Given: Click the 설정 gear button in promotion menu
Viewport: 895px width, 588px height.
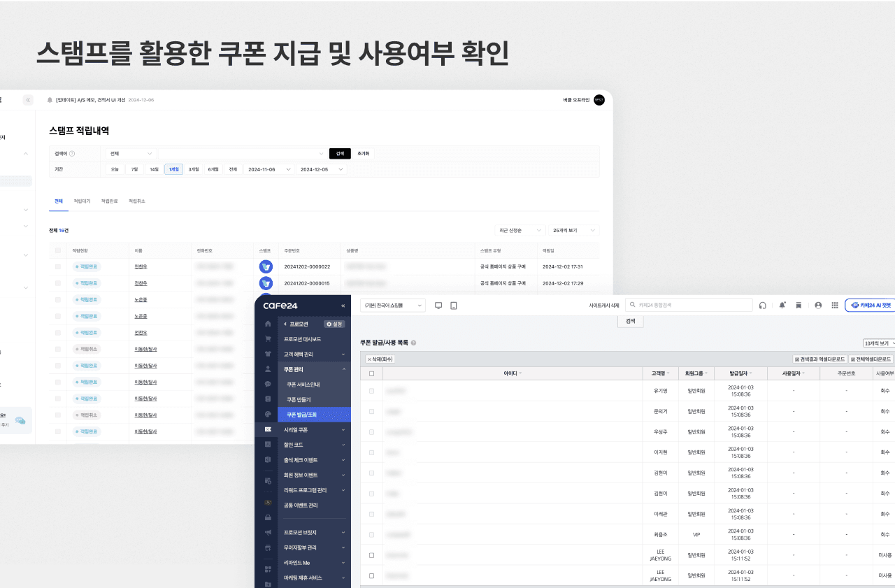Looking at the screenshot, I should [x=334, y=324].
